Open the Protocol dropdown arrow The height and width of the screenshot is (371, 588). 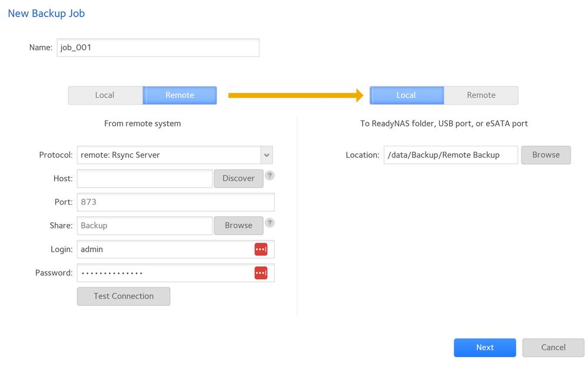pos(267,155)
